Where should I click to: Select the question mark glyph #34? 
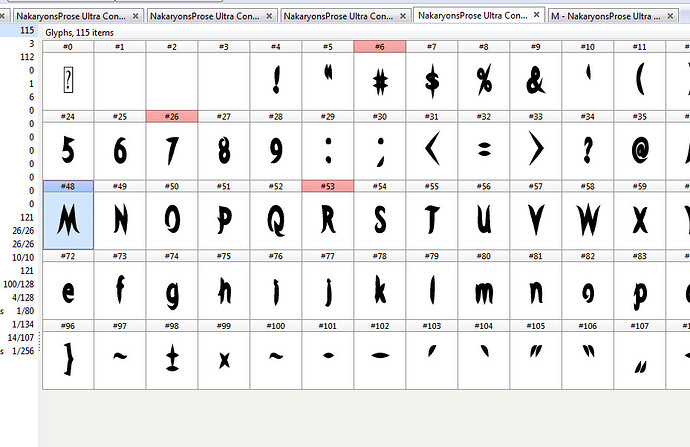coord(587,151)
